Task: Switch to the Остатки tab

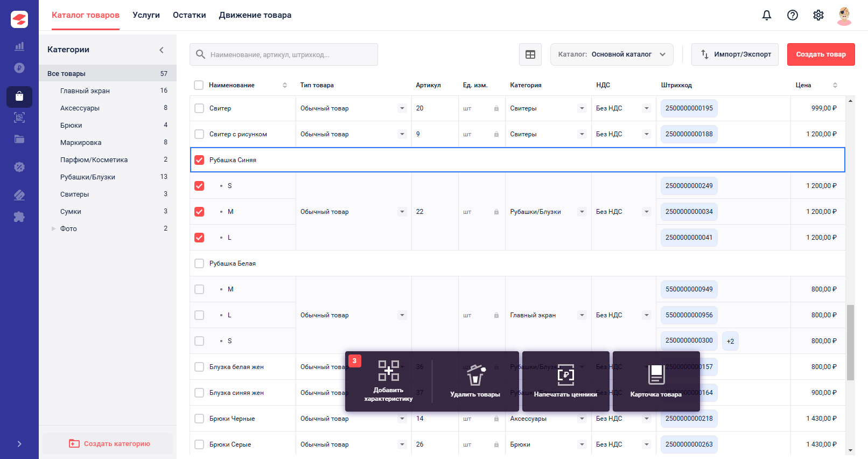Action: tap(189, 15)
